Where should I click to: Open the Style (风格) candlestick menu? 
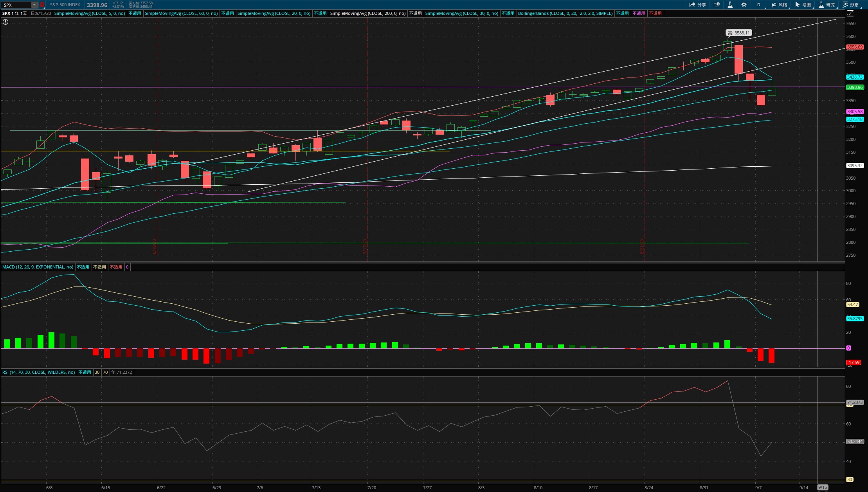point(779,5)
